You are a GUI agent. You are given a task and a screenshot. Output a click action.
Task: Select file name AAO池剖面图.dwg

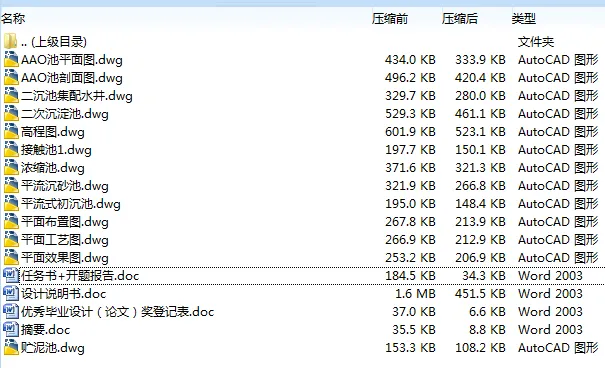point(72,78)
